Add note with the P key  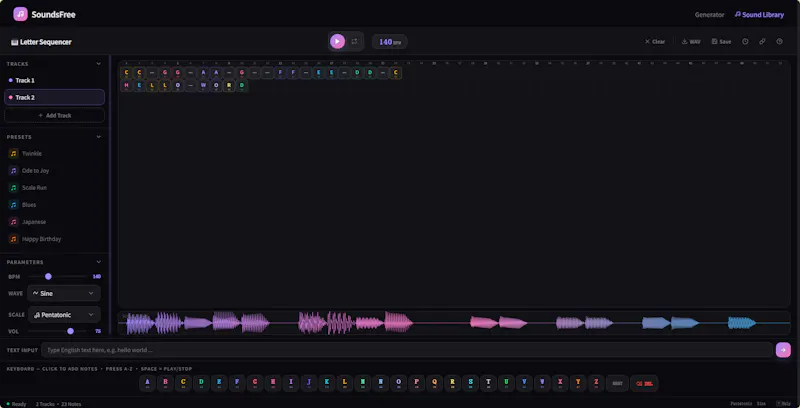[416, 383]
